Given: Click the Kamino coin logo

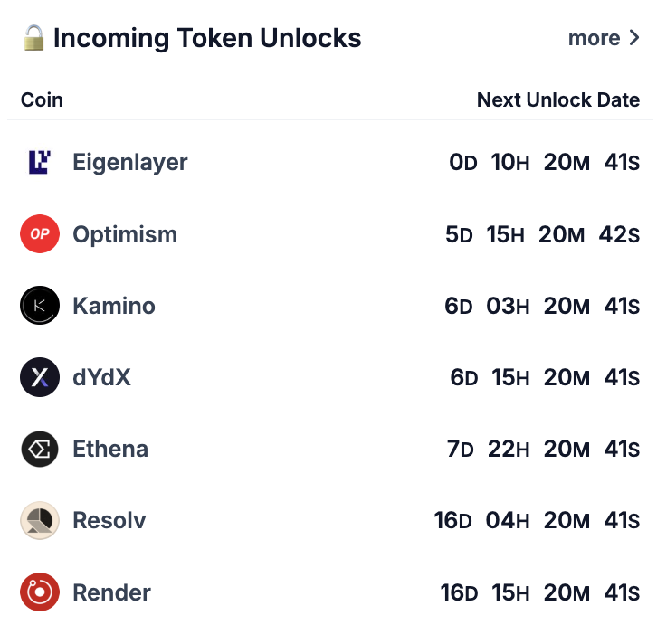Looking at the screenshot, I should 40,305.
